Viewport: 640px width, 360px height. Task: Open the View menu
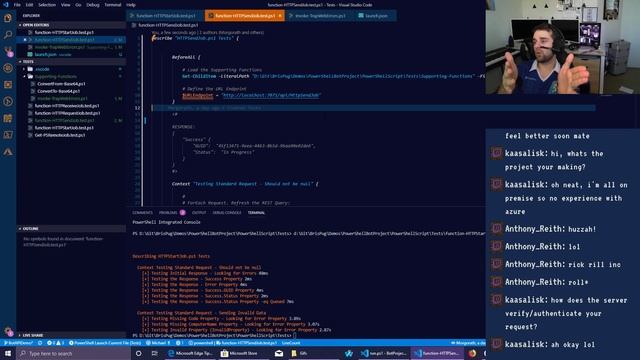tap(65, 5)
